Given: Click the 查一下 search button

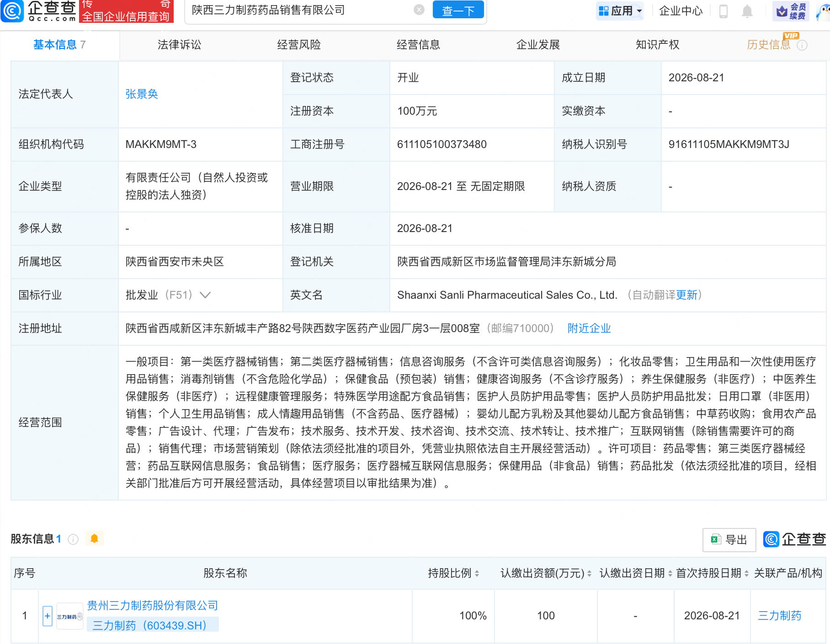Looking at the screenshot, I should point(458,11).
